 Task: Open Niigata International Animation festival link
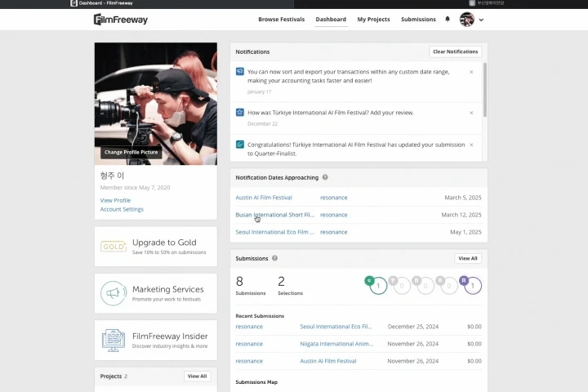pyautogui.click(x=336, y=344)
